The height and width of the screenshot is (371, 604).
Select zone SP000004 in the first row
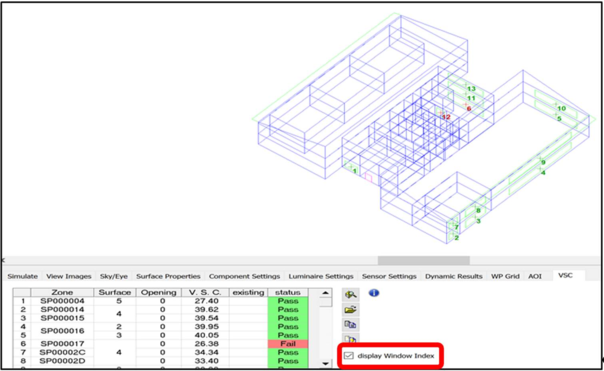click(62, 301)
